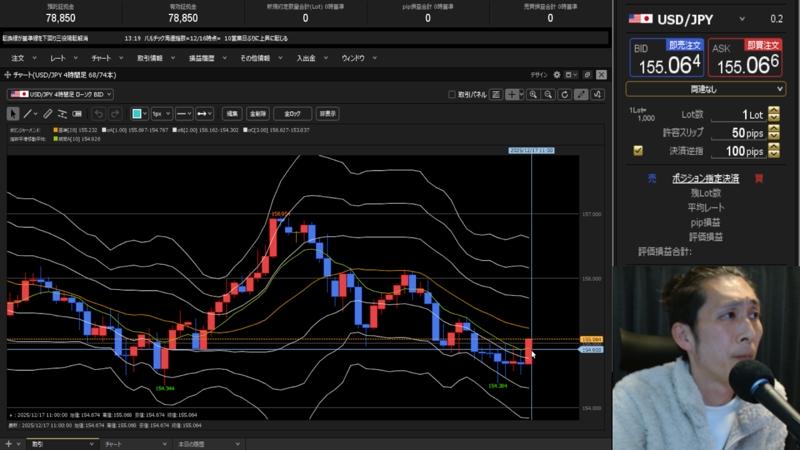Image resolution: width=800 pixels, height=450 pixels.
Task: Click the undo arrow in chart toolbar
Action: [99, 113]
